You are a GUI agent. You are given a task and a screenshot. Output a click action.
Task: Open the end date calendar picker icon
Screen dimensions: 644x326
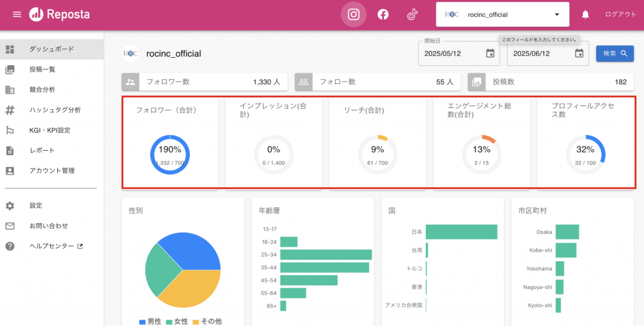point(579,53)
